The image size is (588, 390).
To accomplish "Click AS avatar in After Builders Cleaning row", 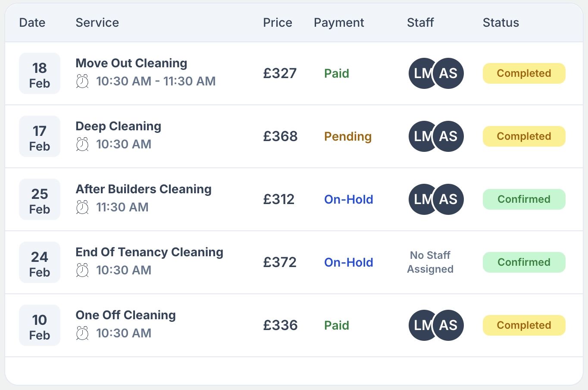I will click(449, 199).
